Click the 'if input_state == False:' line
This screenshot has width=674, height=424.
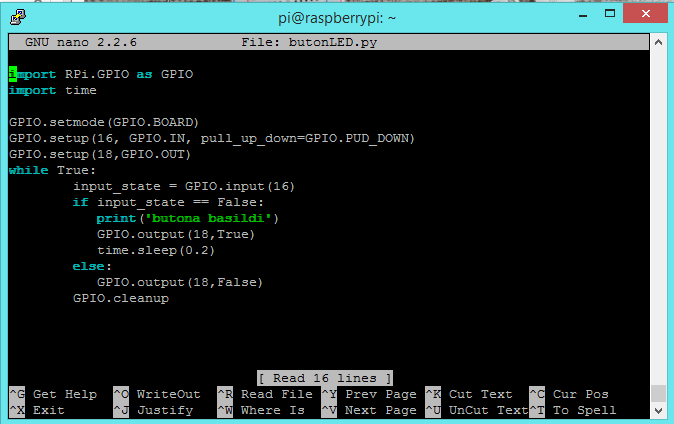coord(168,202)
